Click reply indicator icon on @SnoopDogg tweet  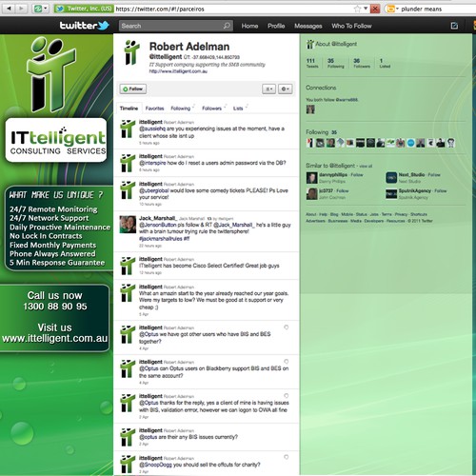287,457
